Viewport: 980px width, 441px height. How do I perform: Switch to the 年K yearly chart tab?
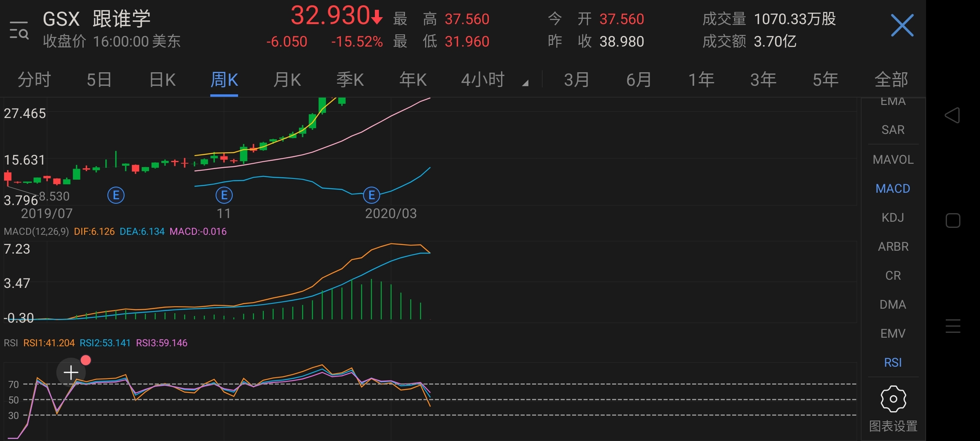(x=413, y=80)
